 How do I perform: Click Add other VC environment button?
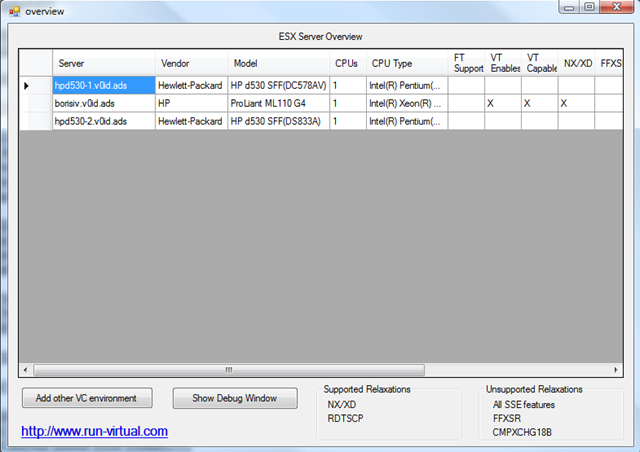click(x=87, y=398)
